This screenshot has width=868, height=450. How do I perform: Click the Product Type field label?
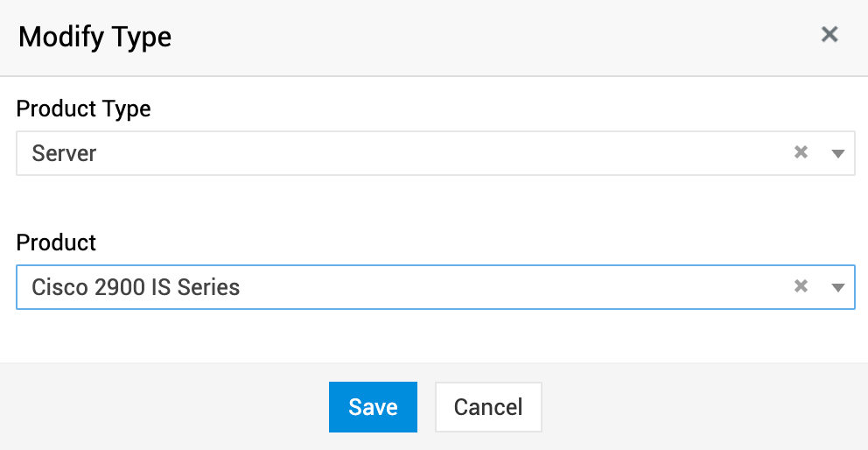coord(84,109)
